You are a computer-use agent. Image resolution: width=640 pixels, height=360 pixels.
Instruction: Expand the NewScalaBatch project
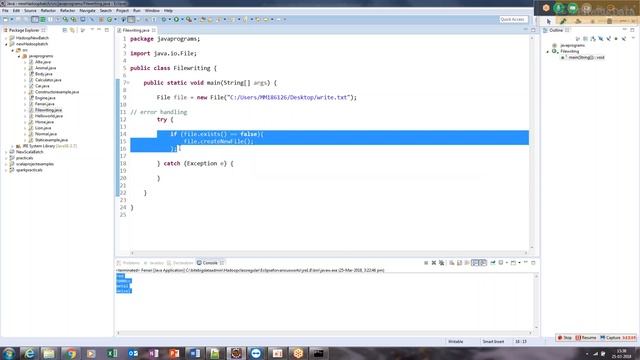[7, 152]
